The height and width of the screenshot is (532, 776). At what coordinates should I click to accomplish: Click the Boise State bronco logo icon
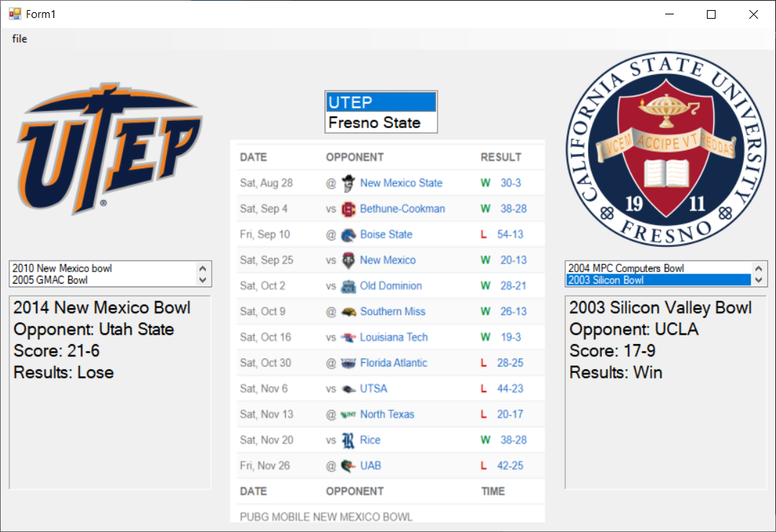pyautogui.click(x=348, y=235)
